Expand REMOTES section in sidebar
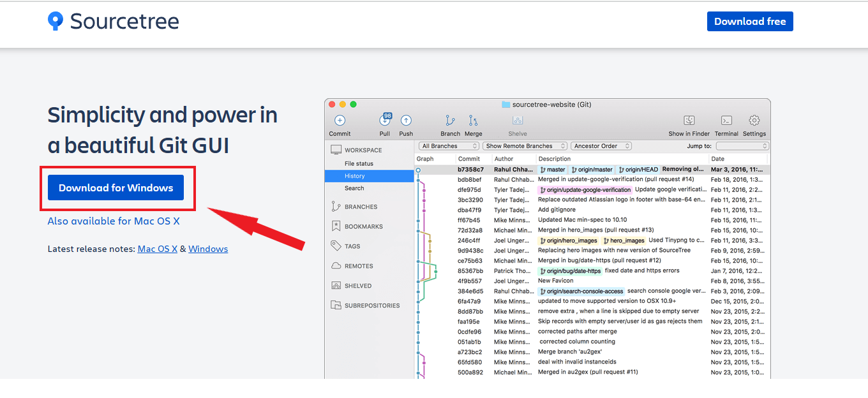The image size is (868, 398). 359,266
